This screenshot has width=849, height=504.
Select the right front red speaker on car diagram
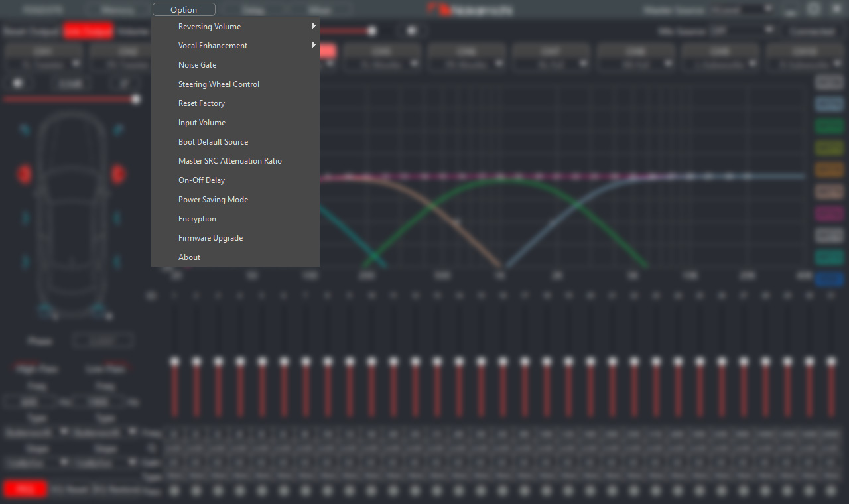[x=118, y=174]
